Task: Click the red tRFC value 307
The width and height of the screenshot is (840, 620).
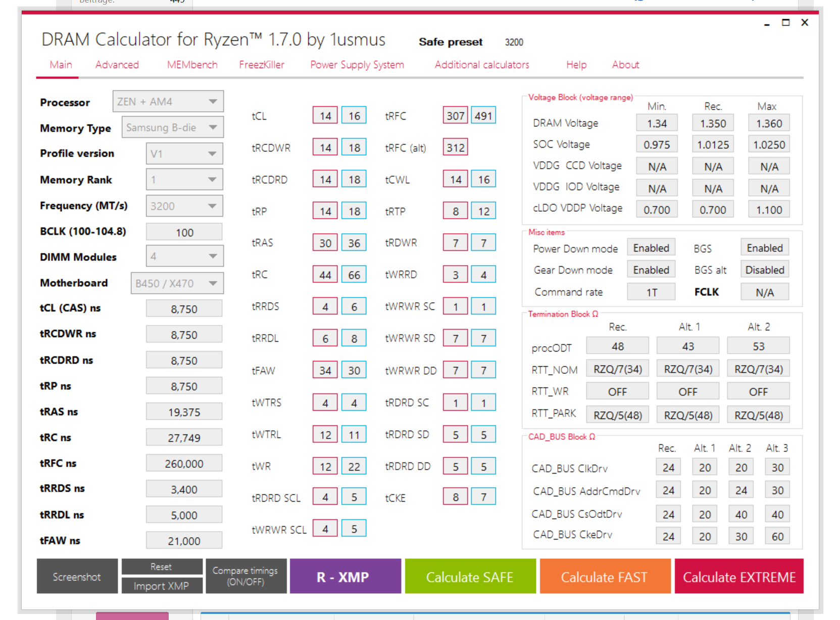Action: (456, 116)
